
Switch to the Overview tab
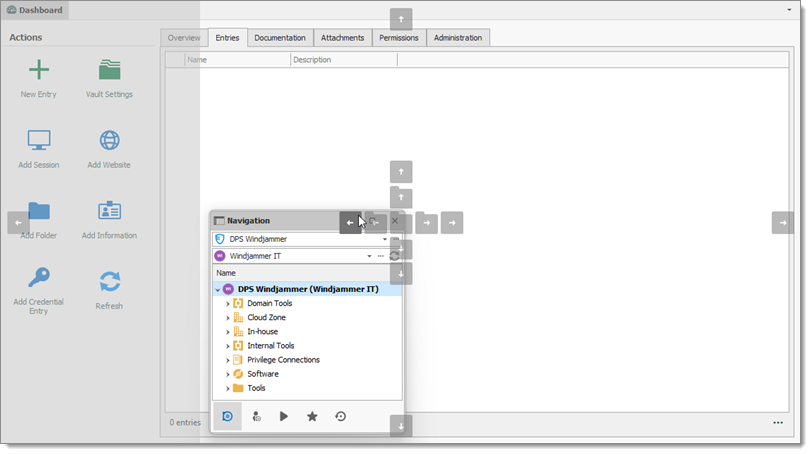pyautogui.click(x=184, y=38)
